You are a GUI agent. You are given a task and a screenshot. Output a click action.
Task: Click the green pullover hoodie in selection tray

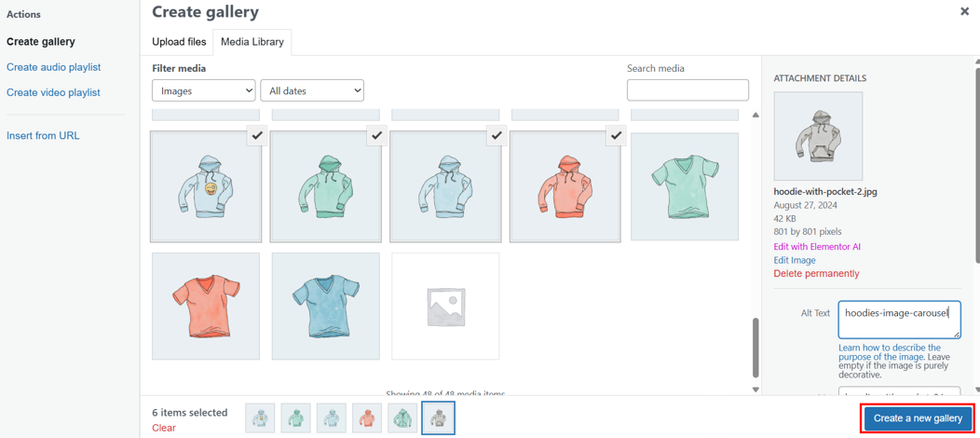coord(295,418)
